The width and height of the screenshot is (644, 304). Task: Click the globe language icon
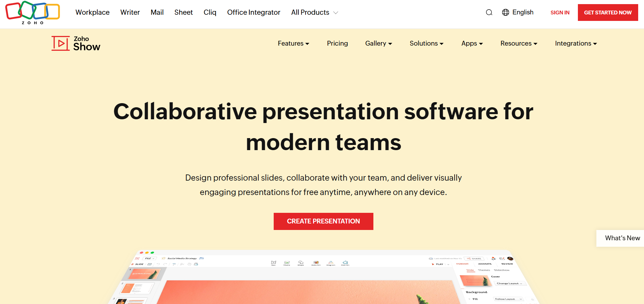pos(506,12)
